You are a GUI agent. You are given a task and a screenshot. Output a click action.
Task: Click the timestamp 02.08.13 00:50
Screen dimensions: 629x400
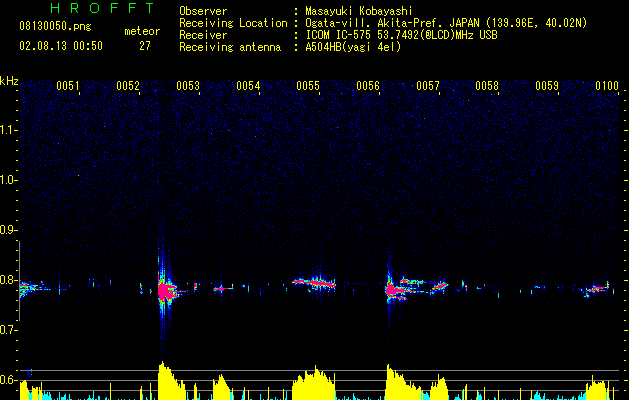point(61,46)
